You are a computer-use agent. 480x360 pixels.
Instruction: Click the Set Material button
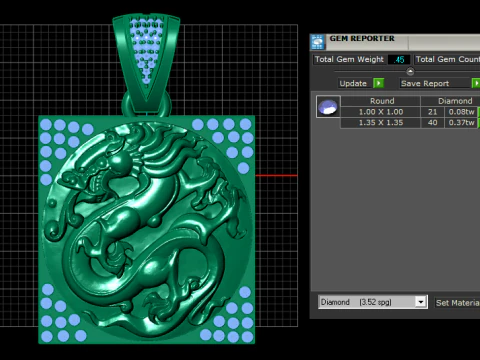tap(457, 303)
